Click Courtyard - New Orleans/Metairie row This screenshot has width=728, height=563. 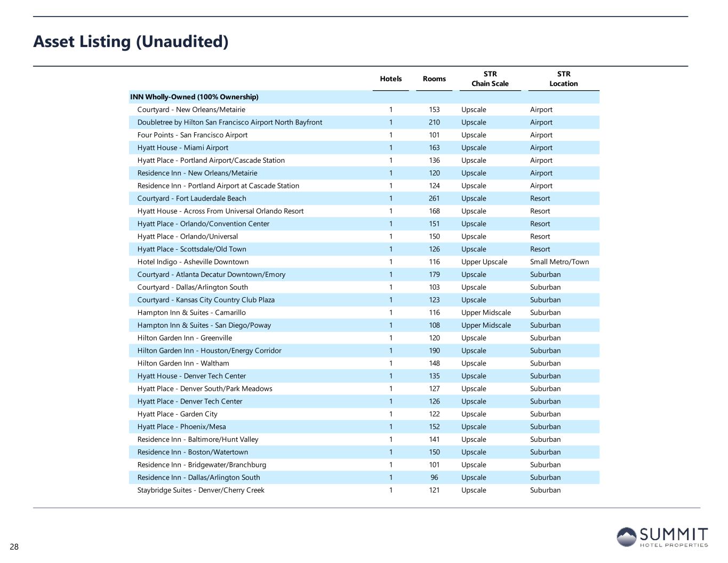[191, 109]
